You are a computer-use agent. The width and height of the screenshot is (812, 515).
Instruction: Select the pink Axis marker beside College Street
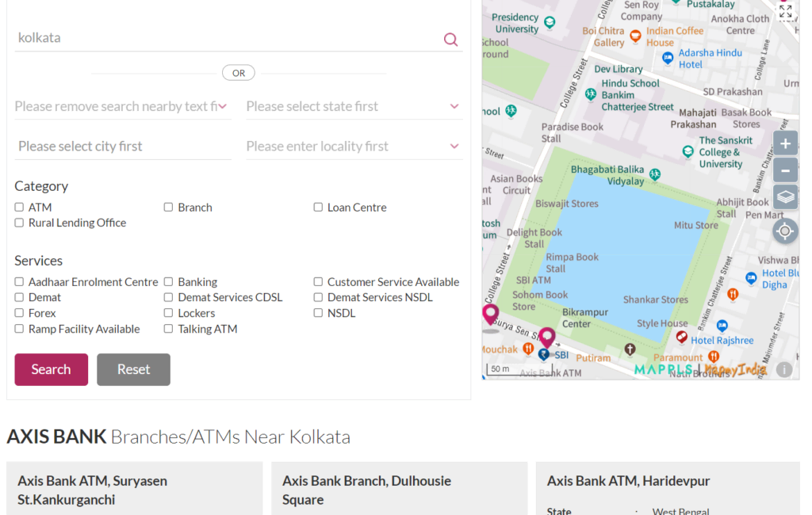pyautogui.click(x=490, y=313)
